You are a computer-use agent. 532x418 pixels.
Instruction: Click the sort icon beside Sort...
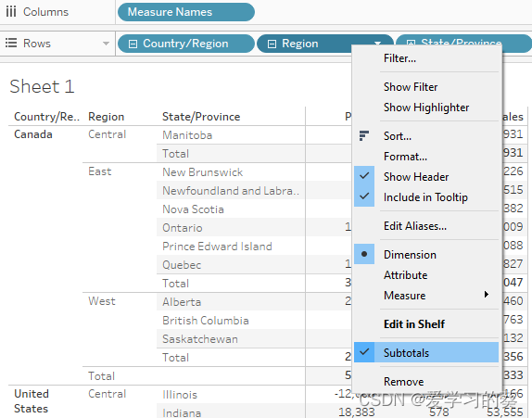click(364, 135)
